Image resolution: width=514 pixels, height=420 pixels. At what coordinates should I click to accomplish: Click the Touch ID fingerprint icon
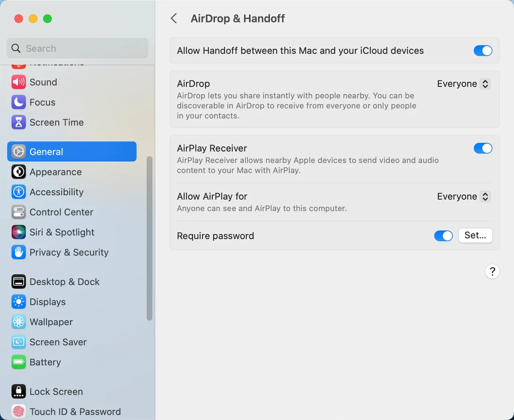pos(18,412)
